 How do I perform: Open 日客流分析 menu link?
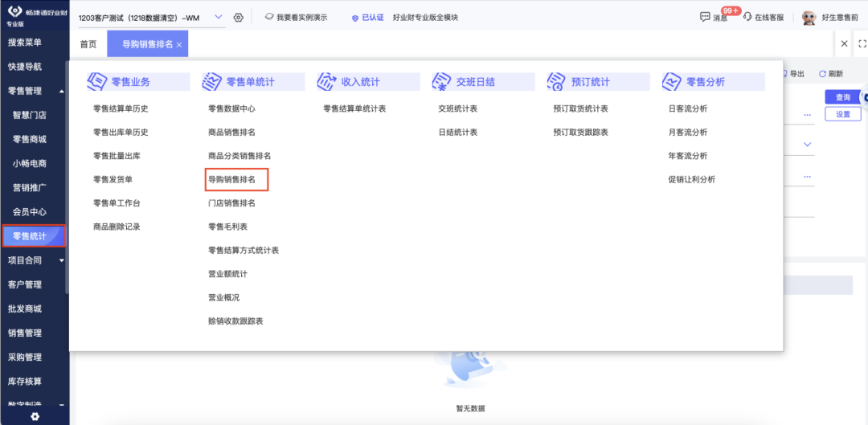click(x=687, y=109)
